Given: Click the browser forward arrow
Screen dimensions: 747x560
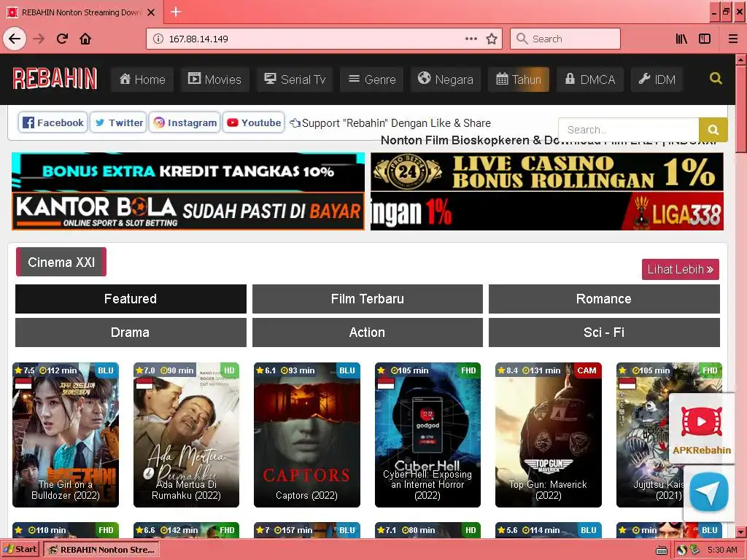Looking at the screenshot, I should point(39,39).
